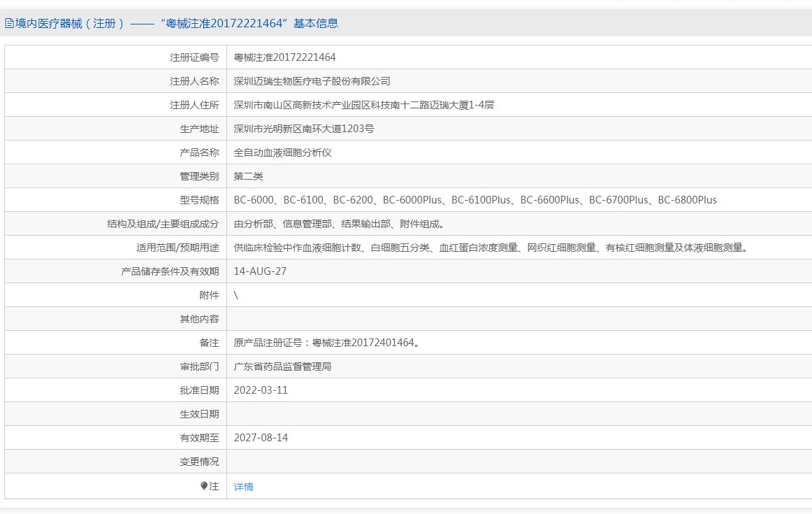
Task: Click the 适用范围/预期用途 label
Action: [x=177, y=248]
